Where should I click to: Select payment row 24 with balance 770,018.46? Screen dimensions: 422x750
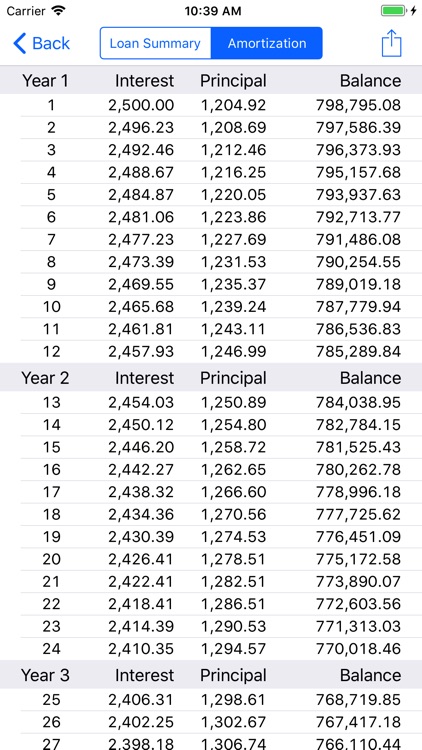pos(211,649)
